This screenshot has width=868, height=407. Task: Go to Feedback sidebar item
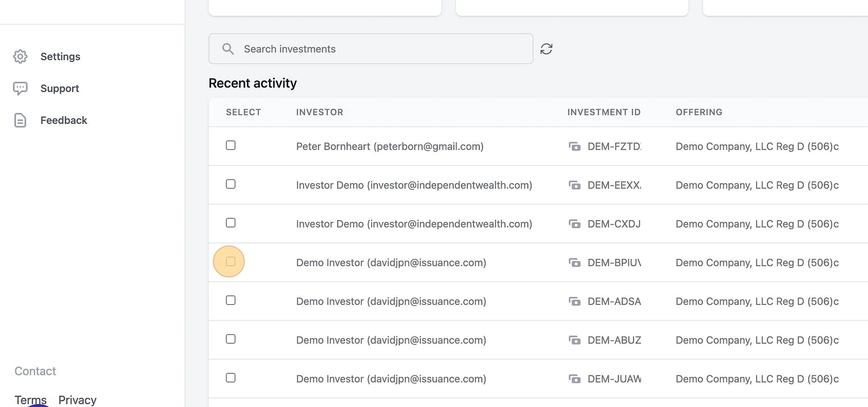(x=64, y=120)
